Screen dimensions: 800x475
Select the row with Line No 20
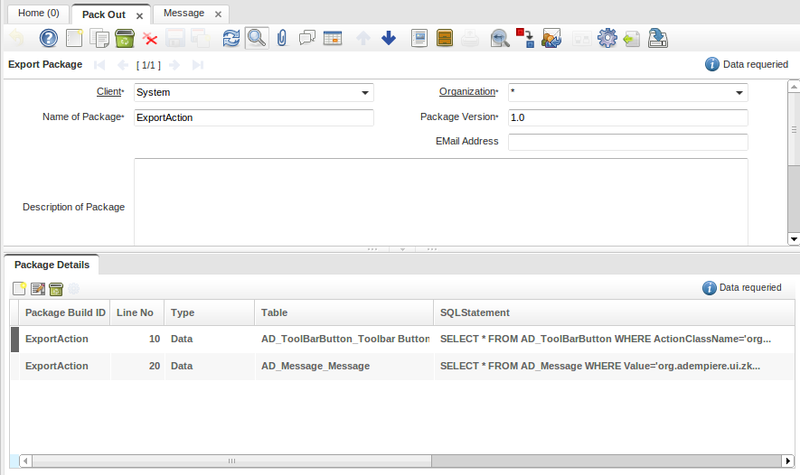(x=402, y=366)
